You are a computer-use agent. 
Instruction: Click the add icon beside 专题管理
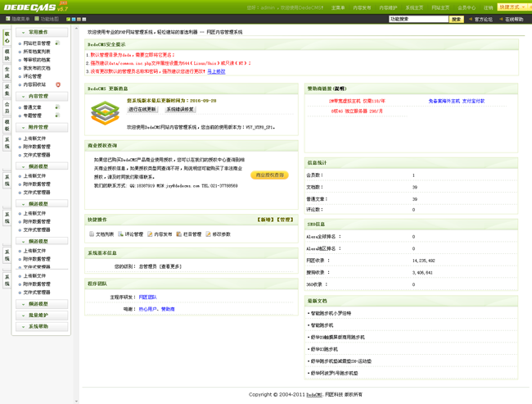[x=57, y=116]
